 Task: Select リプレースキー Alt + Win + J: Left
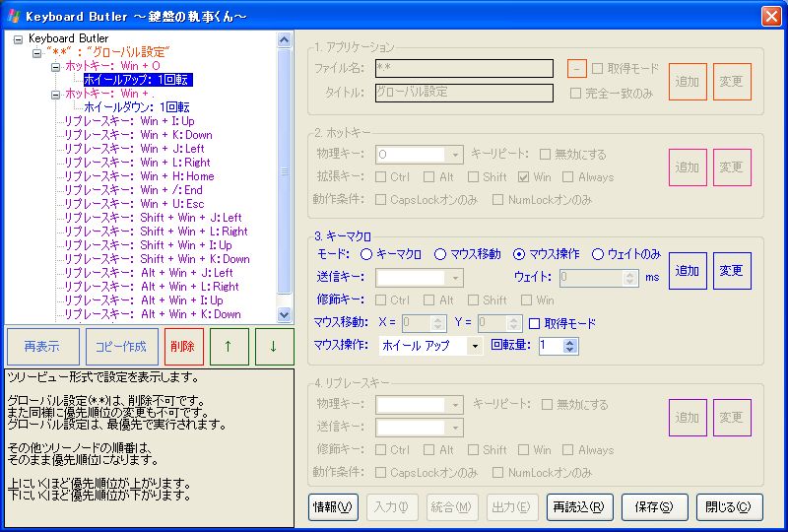[x=149, y=273]
